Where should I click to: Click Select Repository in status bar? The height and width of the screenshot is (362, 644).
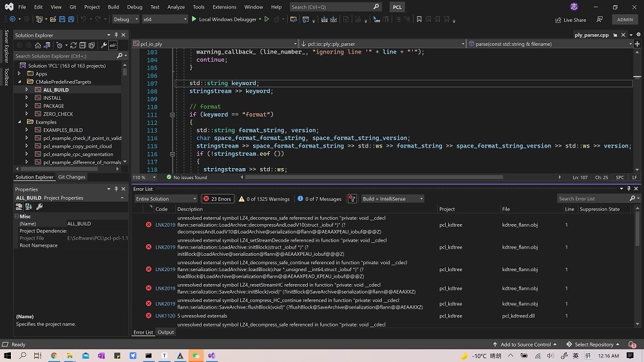point(592,345)
